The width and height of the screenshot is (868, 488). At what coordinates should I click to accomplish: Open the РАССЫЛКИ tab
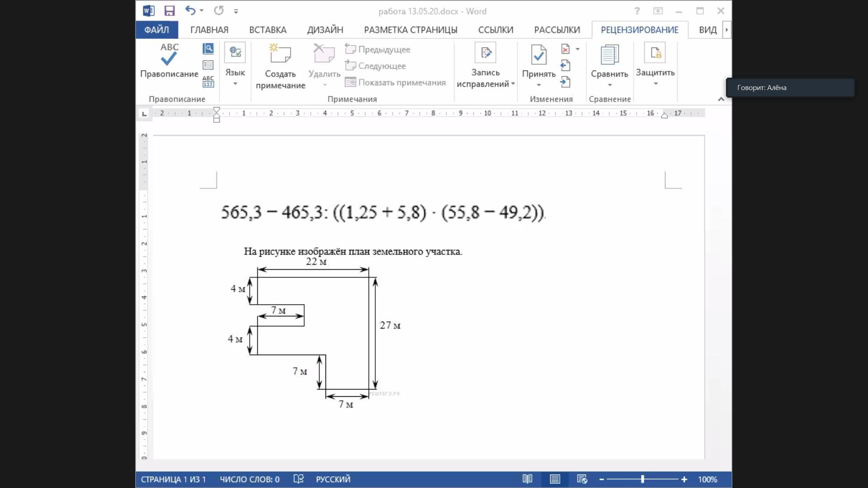(x=557, y=30)
